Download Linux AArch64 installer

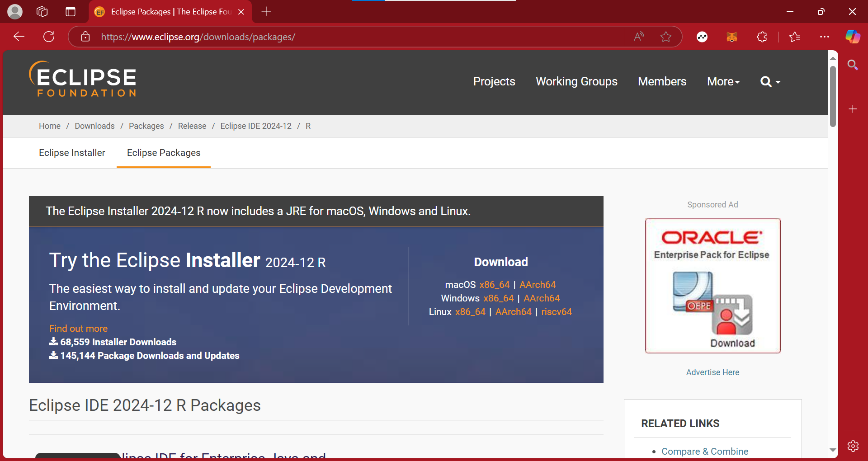514,312
